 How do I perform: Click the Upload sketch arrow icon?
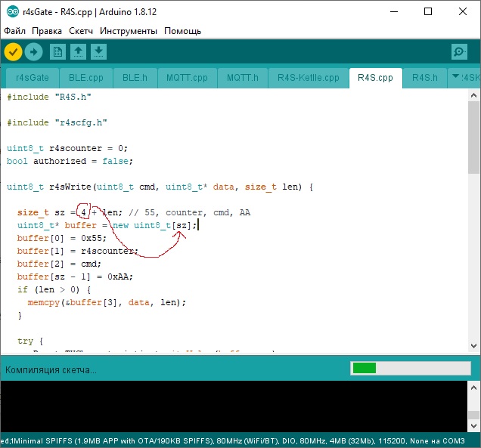[x=33, y=51]
